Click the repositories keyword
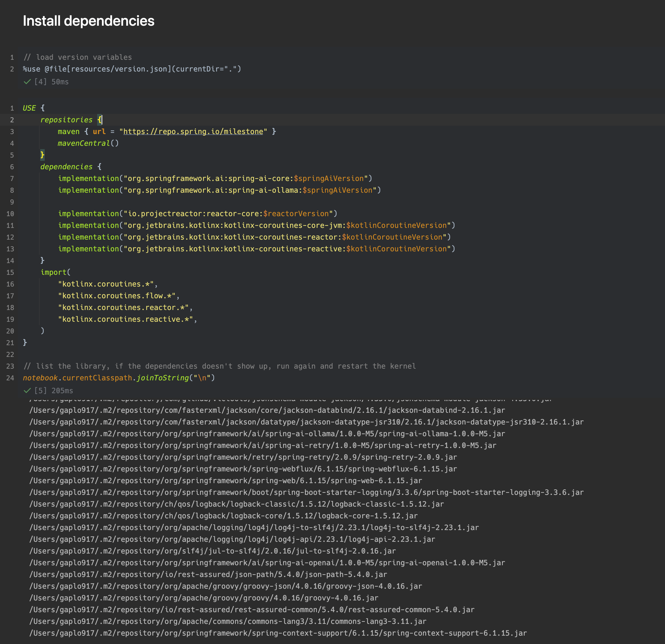This screenshot has height=644, width=665. click(x=66, y=120)
